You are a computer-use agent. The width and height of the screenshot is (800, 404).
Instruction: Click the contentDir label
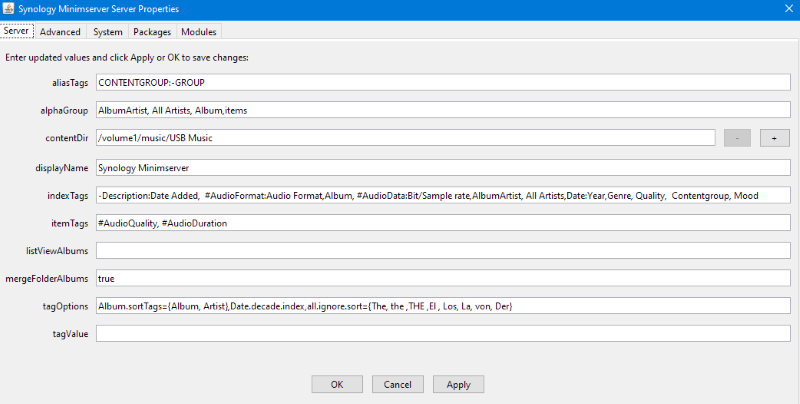(67, 138)
